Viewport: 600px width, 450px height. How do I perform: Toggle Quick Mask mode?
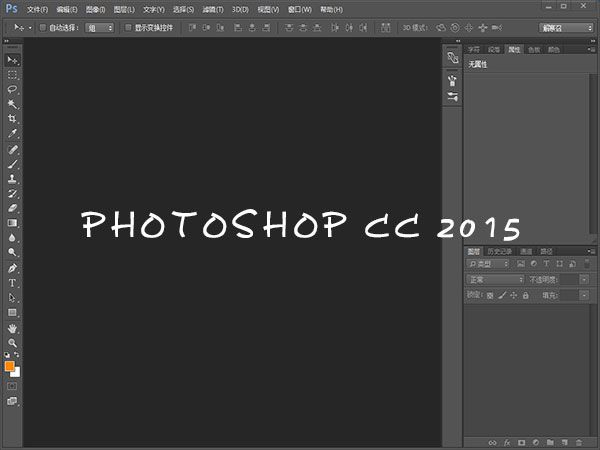coord(12,386)
